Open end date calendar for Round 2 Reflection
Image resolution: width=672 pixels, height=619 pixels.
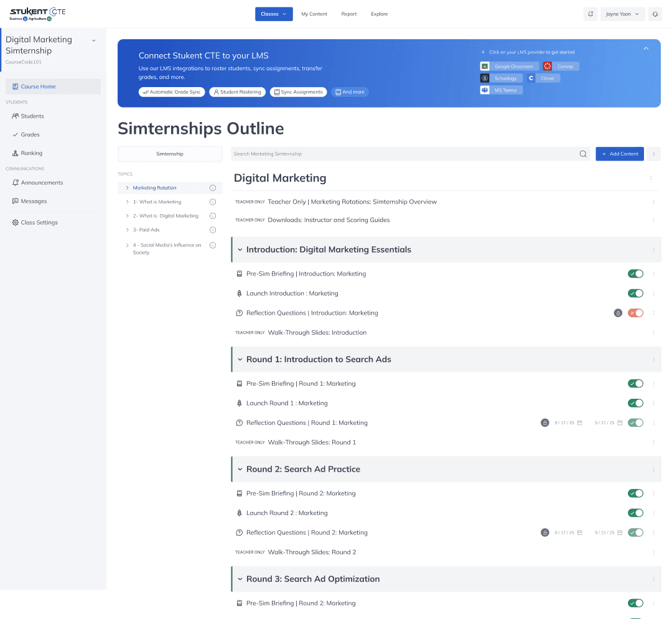(x=620, y=533)
